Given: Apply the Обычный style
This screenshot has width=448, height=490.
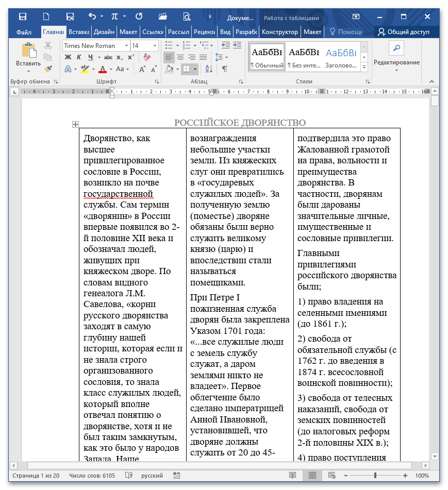Looking at the screenshot, I should [267, 58].
